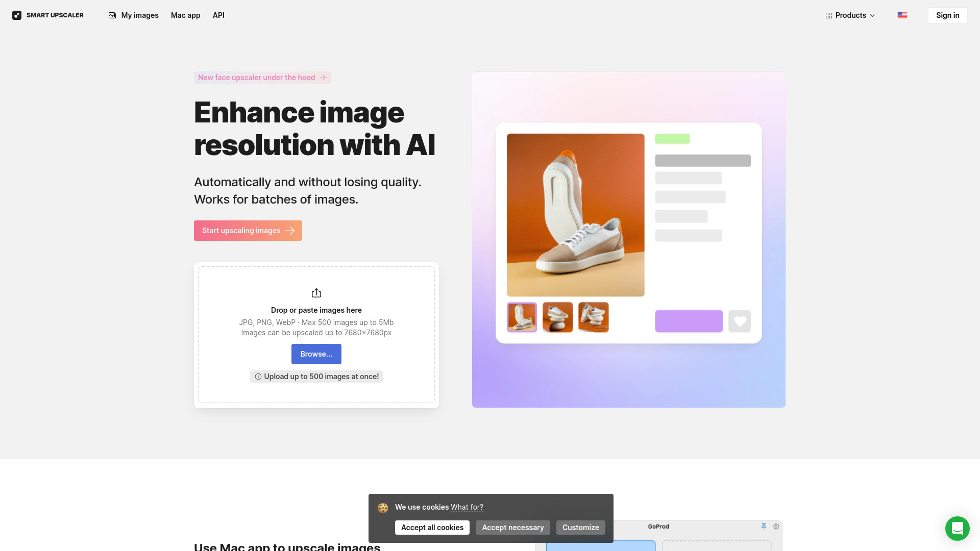This screenshot has width=980, height=551.
Task: Click the new face upscaler announcement arrow
Action: [x=323, y=78]
